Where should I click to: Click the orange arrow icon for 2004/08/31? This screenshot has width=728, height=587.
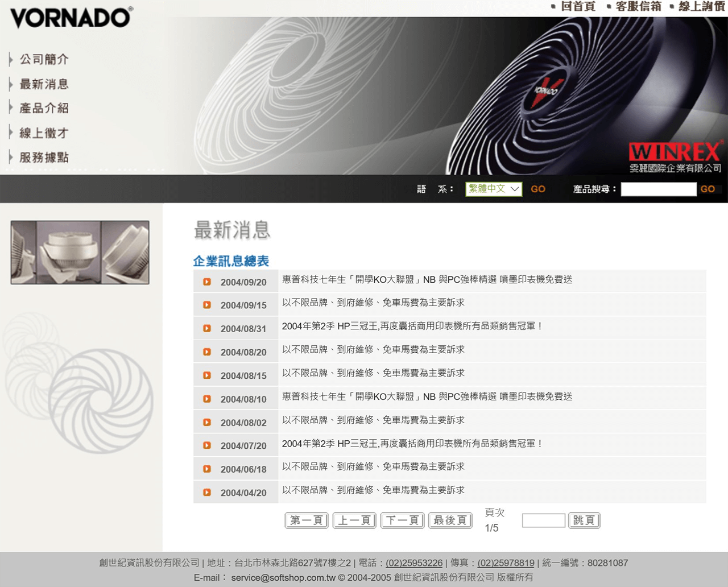pyautogui.click(x=207, y=329)
